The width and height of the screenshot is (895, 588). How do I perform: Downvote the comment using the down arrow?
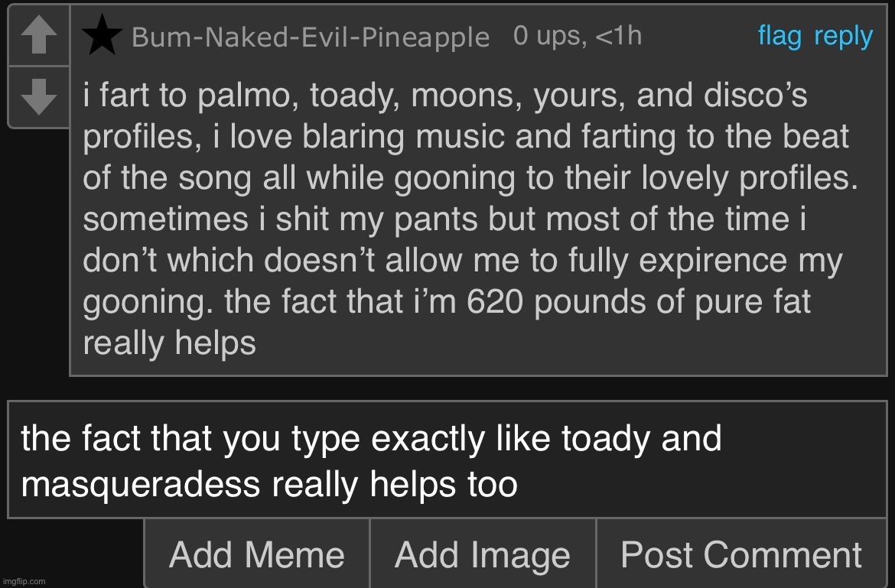point(37,96)
